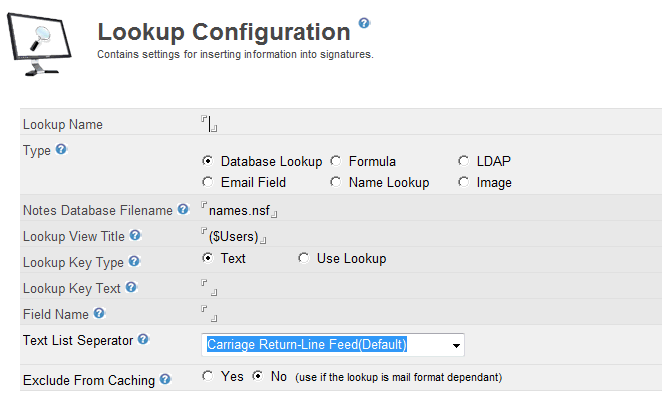Choose LDAP as the lookup type
The width and height of the screenshot is (662, 400).
tap(464, 161)
